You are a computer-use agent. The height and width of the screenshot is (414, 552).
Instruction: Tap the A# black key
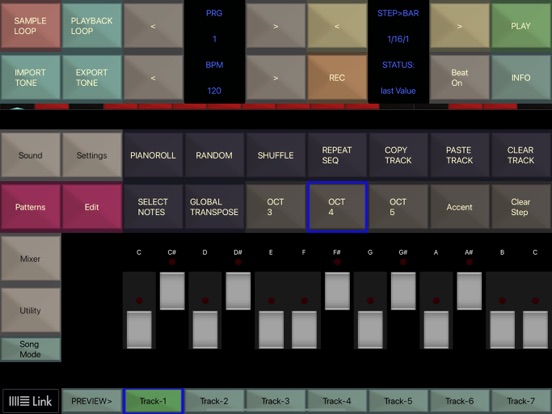[469, 291]
